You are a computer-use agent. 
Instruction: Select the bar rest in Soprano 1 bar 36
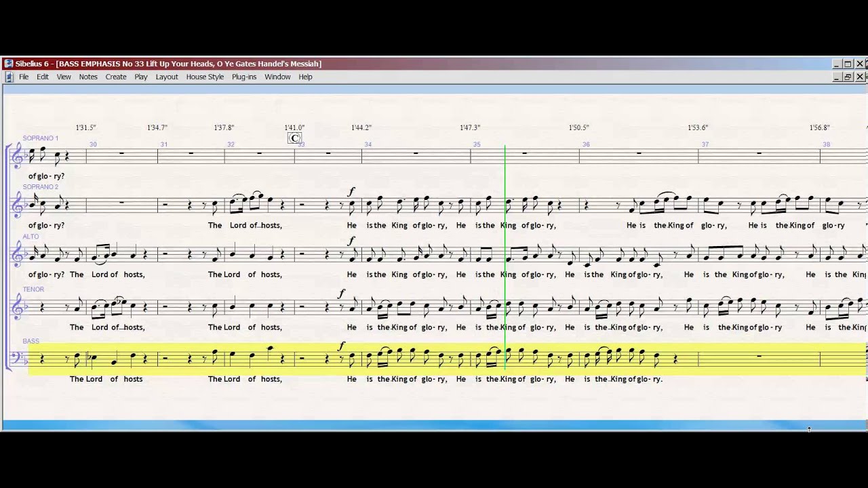tap(639, 153)
